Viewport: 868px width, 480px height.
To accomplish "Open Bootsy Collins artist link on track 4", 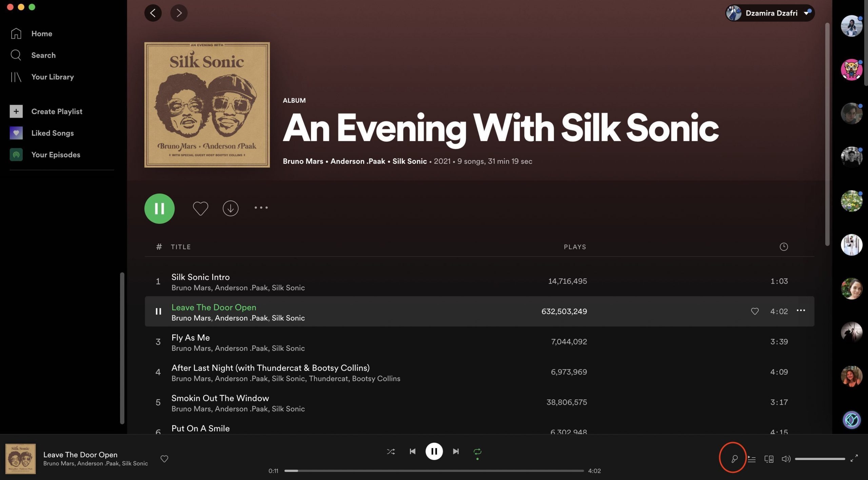I will tap(376, 379).
